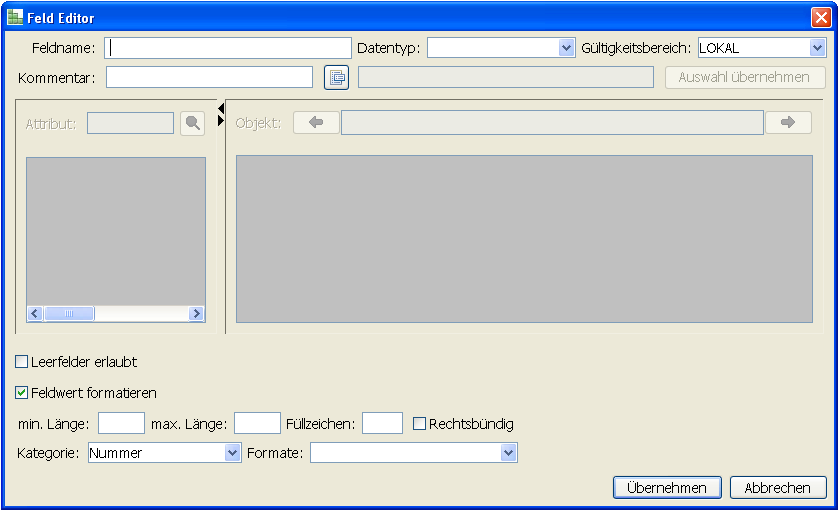This screenshot has width=838, height=510.
Task: Click the horizontal scrollbar thumb in attribute list
Action: (69, 313)
